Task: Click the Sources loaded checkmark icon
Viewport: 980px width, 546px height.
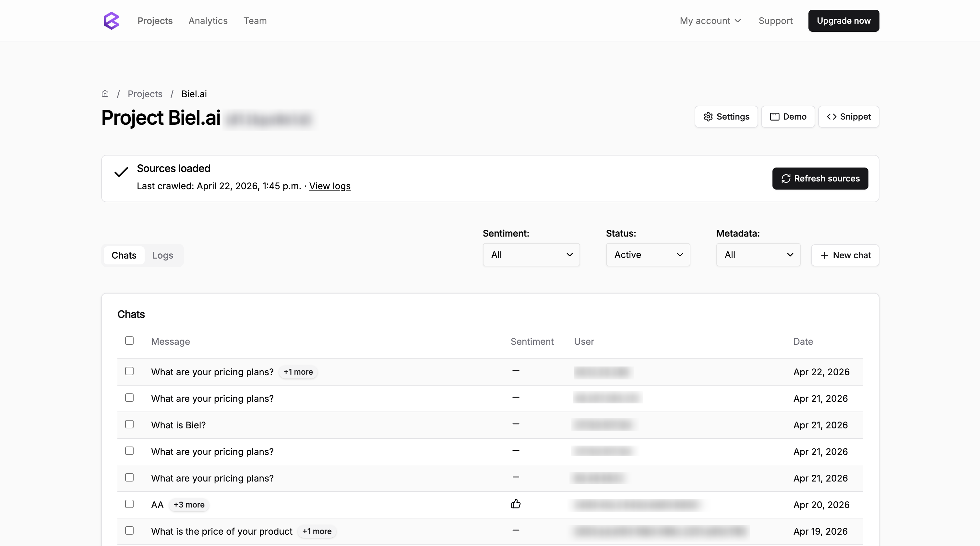Action: click(x=121, y=172)
